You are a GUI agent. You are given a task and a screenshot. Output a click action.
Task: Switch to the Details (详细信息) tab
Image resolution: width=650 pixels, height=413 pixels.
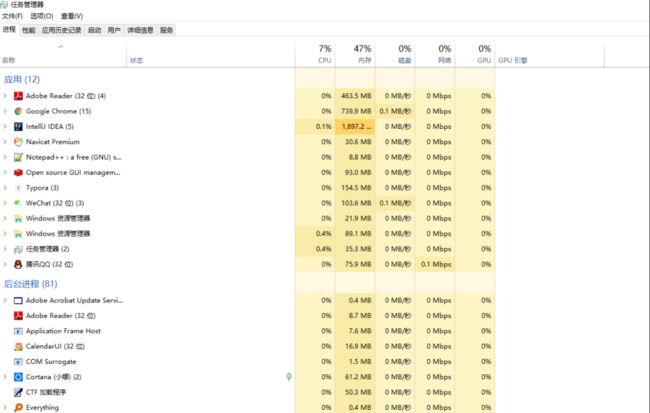[x=140, y=30]
